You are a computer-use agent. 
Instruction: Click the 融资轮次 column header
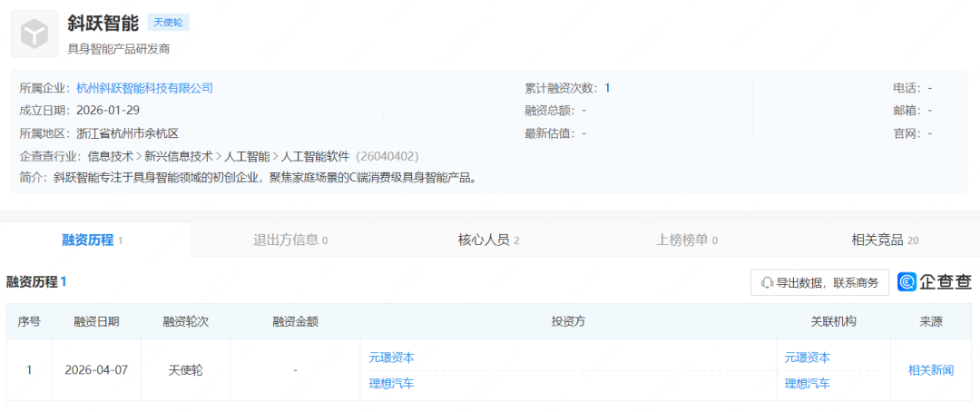pos(186,321)
